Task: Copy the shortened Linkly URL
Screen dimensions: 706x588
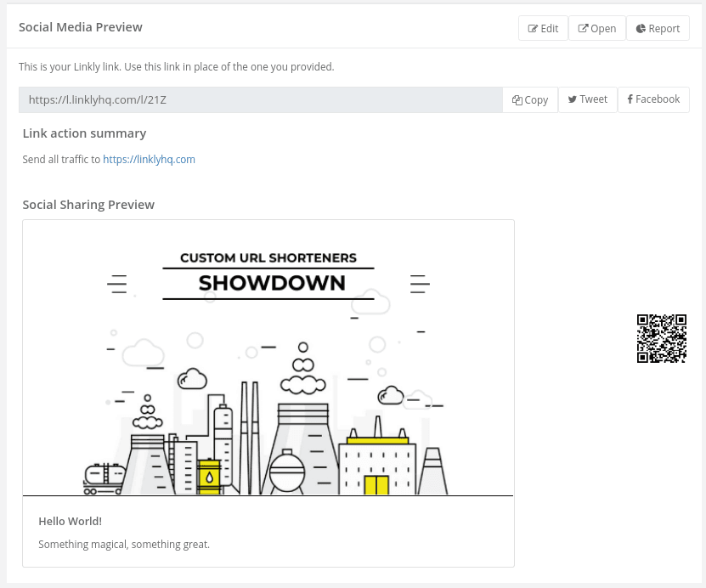Action: pyautogui.click(x=529, y=99)
